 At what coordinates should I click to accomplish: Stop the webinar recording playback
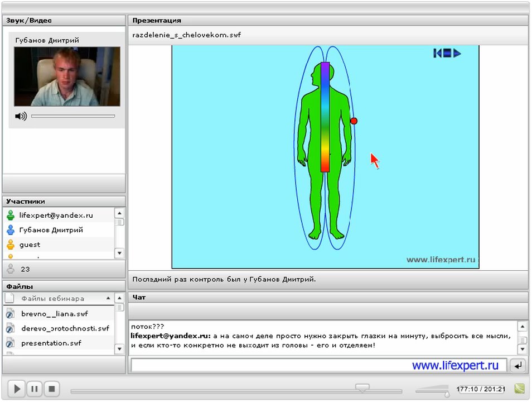pyautogui.click(x=51, y=389)
